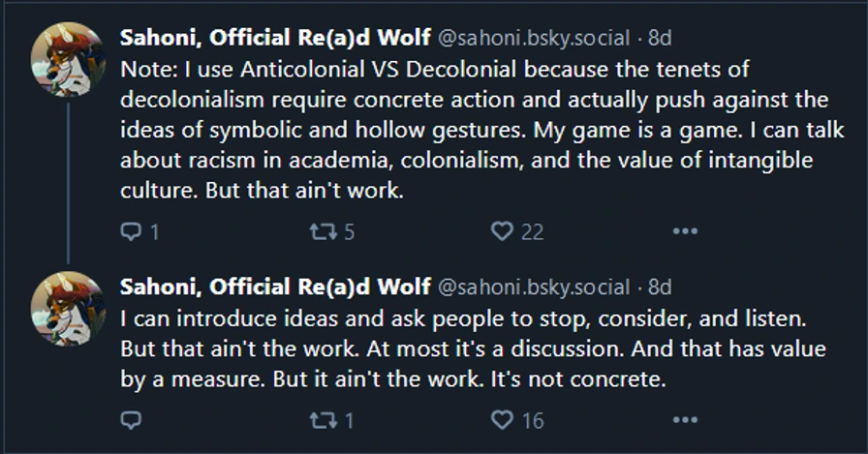Open more options on the 'Anticolonial' post
Screen dimensions: 868x454
[685, 231]
